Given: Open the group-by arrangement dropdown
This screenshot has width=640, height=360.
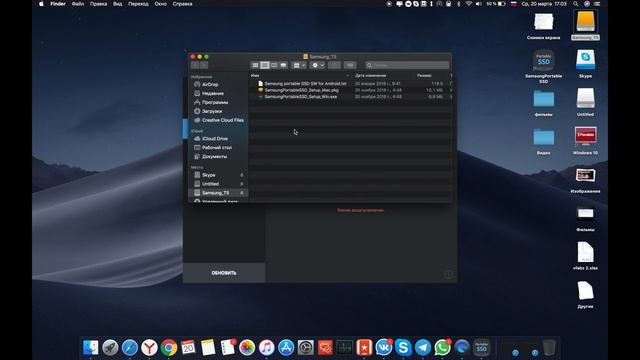Looking at the screenshot, I should click(299, 65).
